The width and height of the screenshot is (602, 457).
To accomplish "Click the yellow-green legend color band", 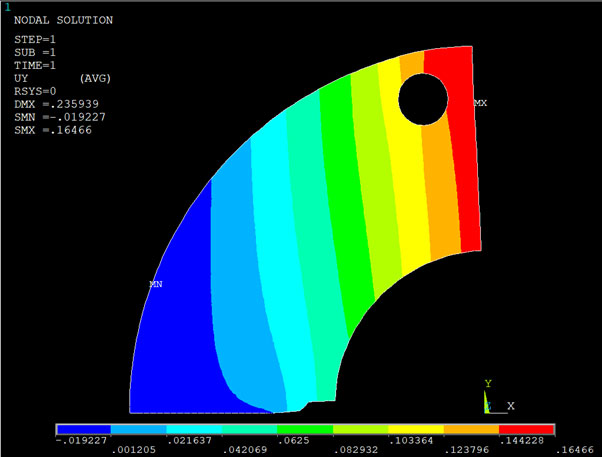I will click(x=361, y=429).
